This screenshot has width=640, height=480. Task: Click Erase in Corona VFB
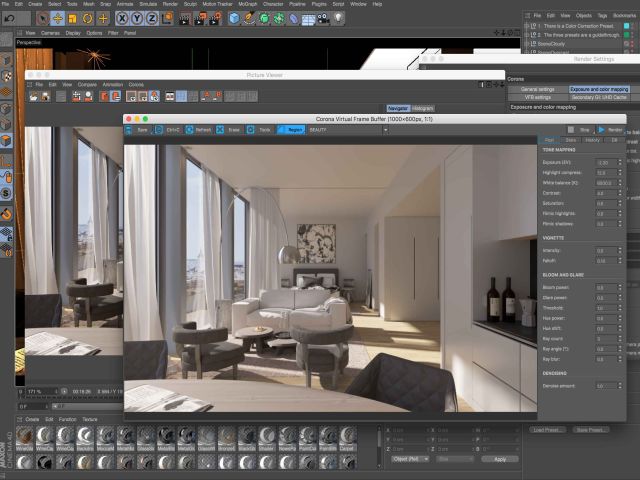229,130
